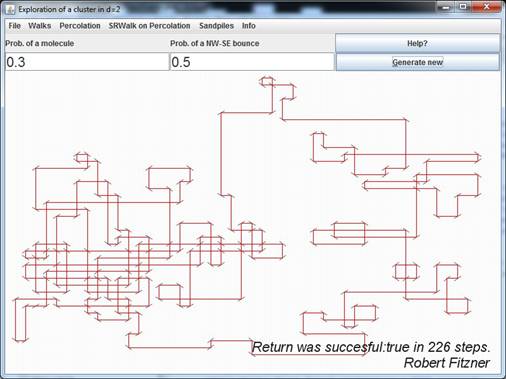This screenshot has width=506, height=379.
Task: Click the Prob. of a molecule label
Action: coord(40,43)
